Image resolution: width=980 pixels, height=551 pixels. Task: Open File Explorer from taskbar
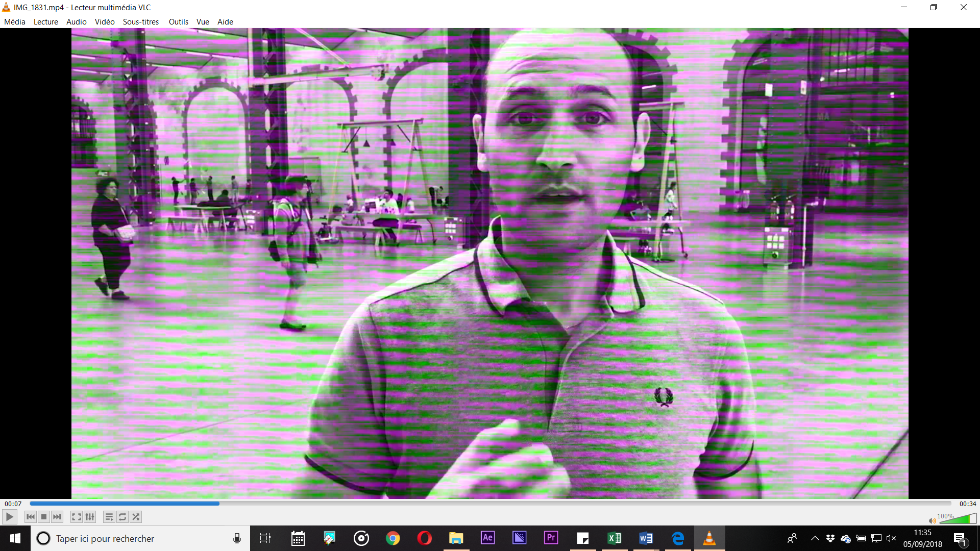(x=456, y=538)
